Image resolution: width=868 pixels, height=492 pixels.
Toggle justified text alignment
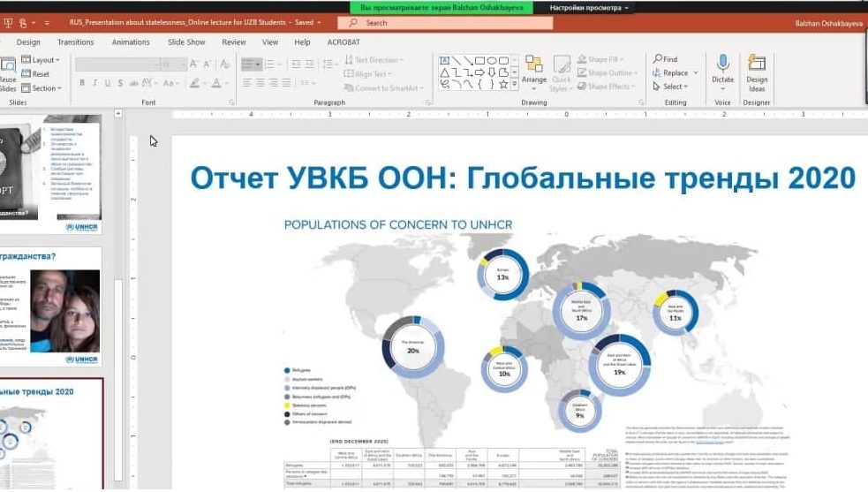(x=286, y=82)
